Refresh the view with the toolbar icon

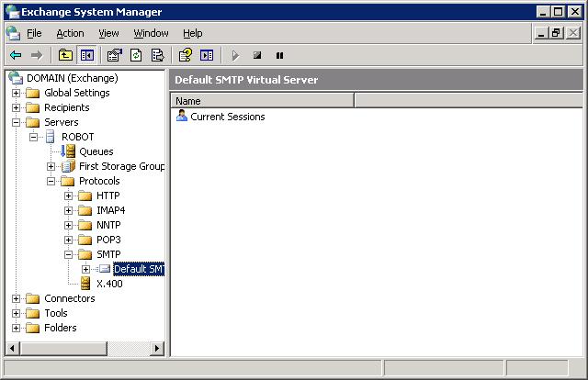pyautogui.click(x=136, y=55)
